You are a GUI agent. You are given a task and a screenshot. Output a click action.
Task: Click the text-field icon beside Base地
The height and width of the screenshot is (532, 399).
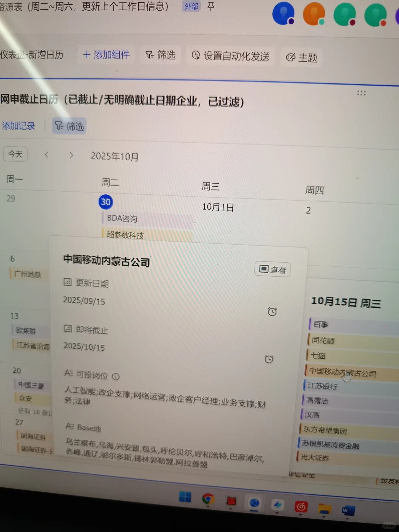pos(70,426)
